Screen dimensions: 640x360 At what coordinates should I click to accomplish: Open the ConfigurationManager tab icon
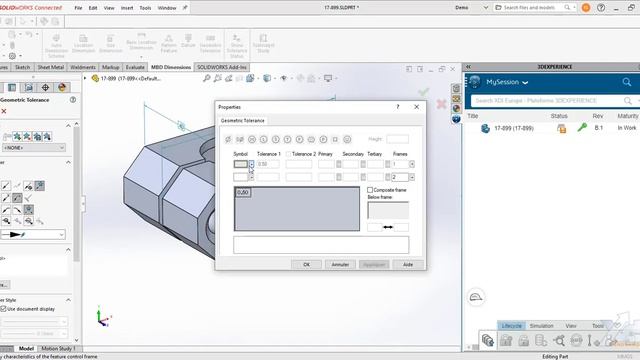(x=29, y=87)
